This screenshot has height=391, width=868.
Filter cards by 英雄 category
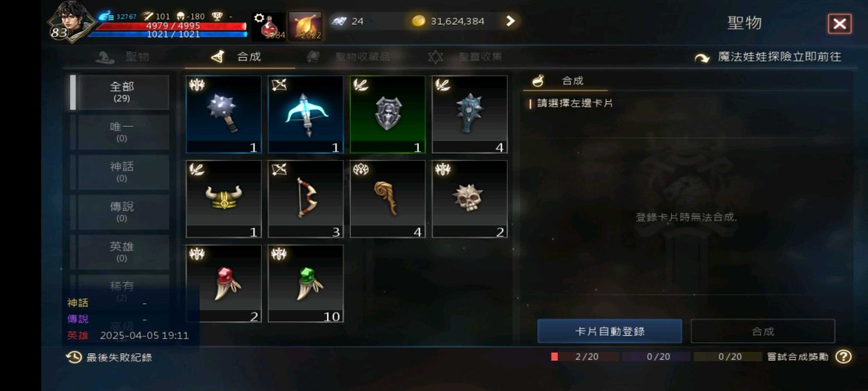(122, 251)
